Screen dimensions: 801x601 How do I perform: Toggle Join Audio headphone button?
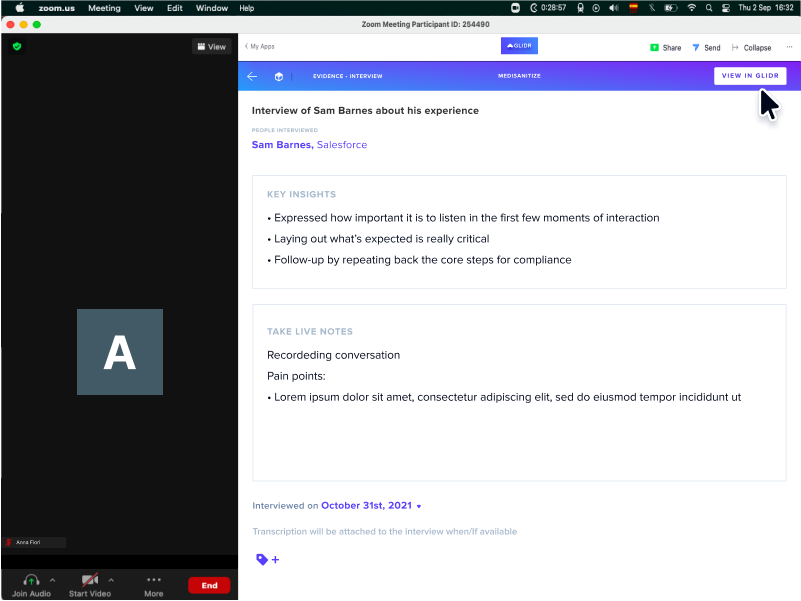click(x=32, y=585)
